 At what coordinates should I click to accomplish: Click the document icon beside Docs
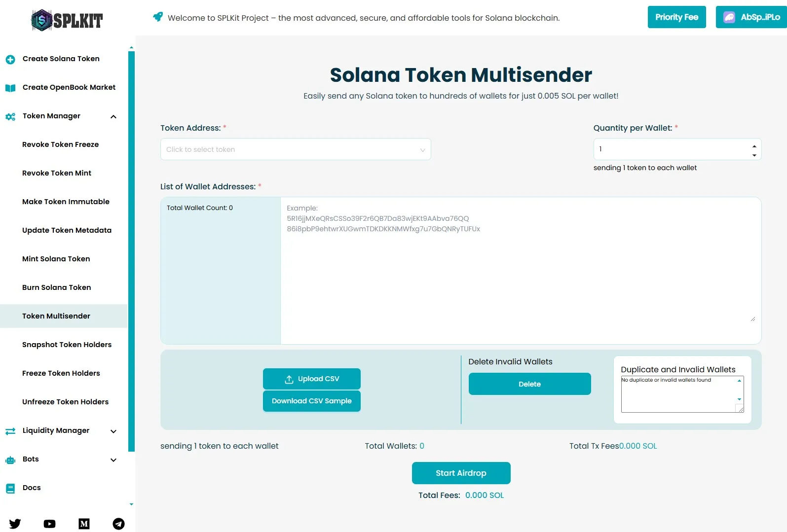(10, 489)
